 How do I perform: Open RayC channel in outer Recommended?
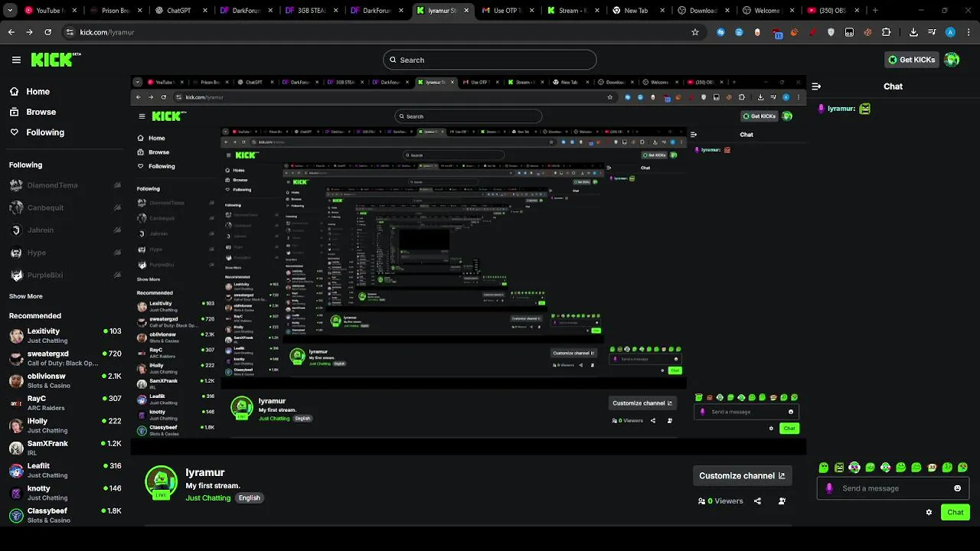[65, 403]
